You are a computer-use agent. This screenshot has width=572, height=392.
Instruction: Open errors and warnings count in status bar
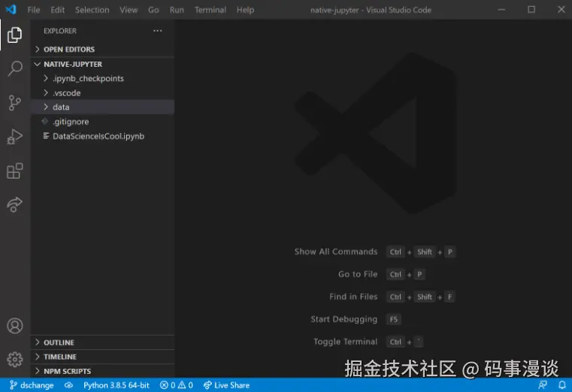coord(176,385)
